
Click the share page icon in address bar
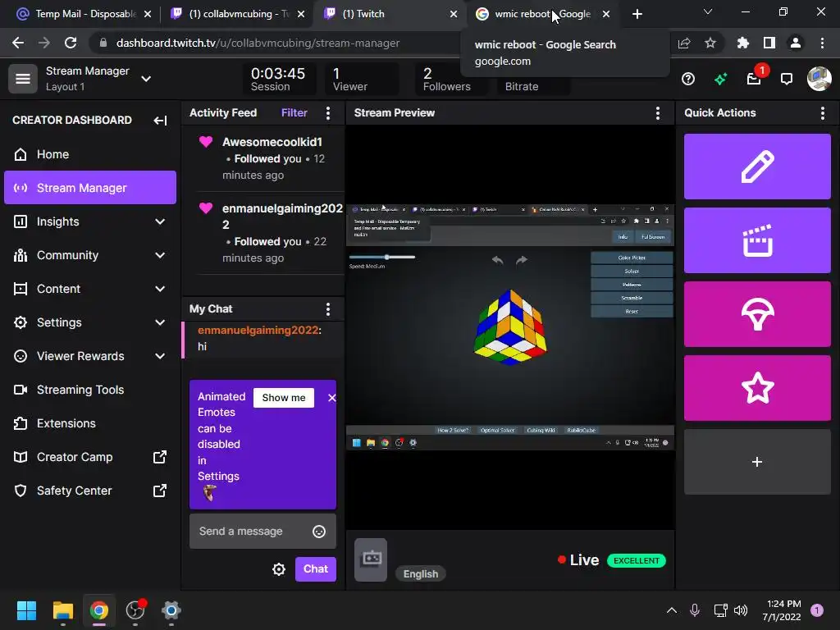click(x=684, y=43)
